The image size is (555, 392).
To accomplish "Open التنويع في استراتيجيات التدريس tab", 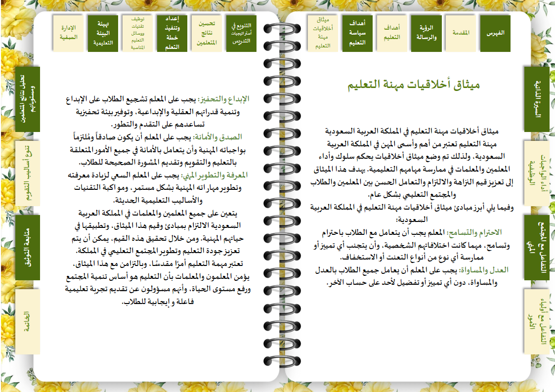I will [x=241, y=33].
